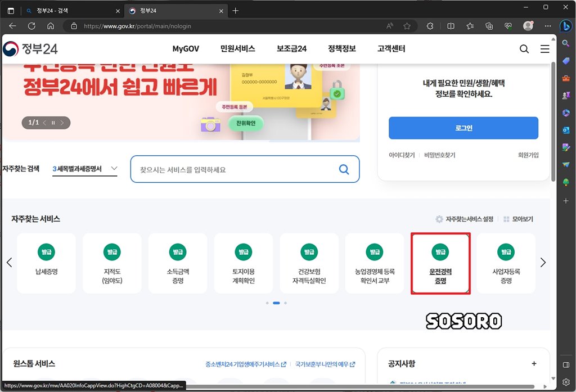This screenshot has width=576, height=392.
Task: Open the Bing Copilot sidebar icon
Action: pos(565,26)
